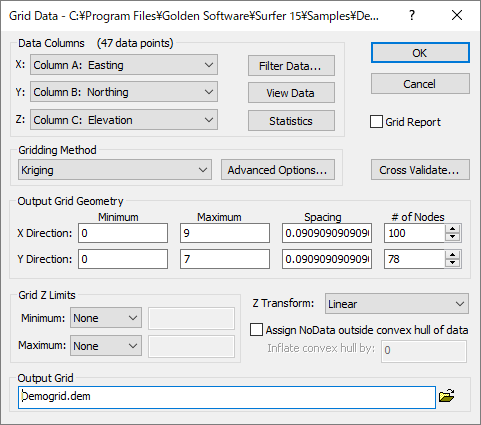This screenshot has width=481, height=425.
Task: Decrease Y direction number of nodes
Action: tap(452, 263)
